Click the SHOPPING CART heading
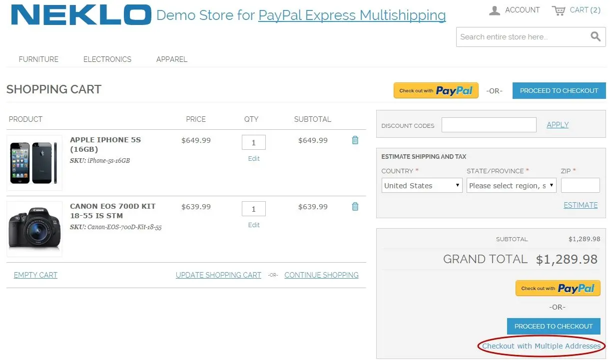Viewport: 611px width, 364px height. 54,89
